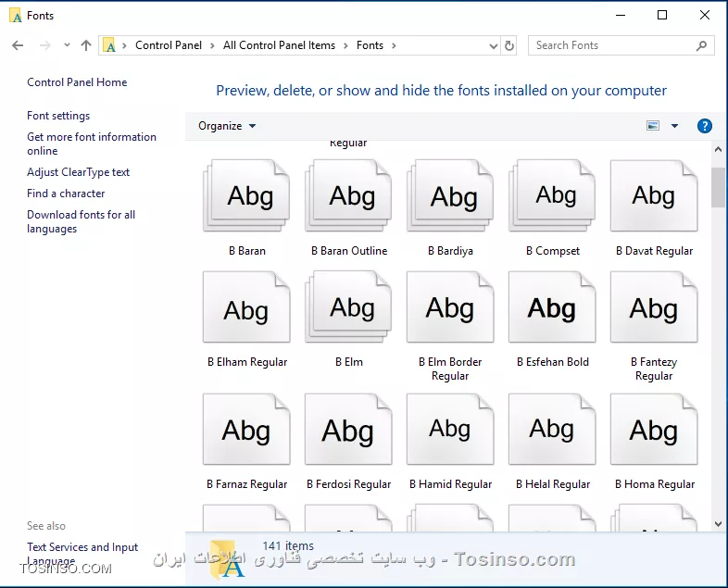Open Font settings link
Viewport: 728px width, 588px height.
tap(58, 116)
